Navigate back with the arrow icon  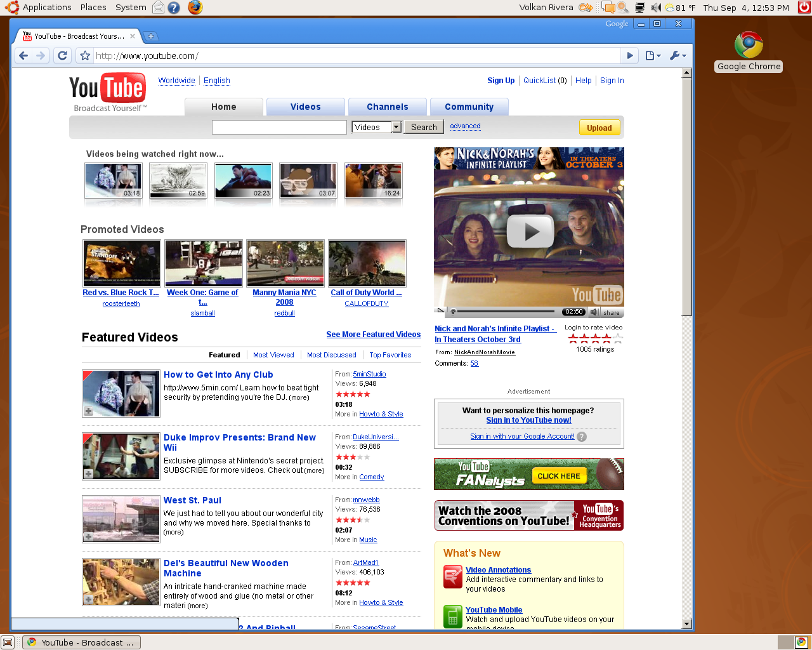point(23,55)
